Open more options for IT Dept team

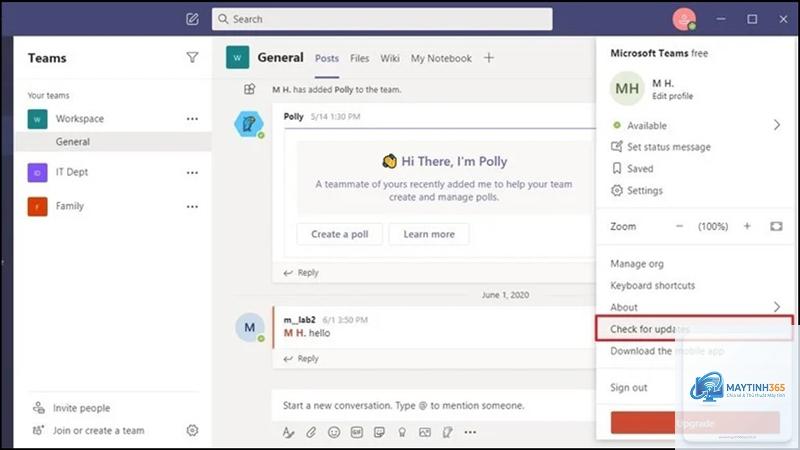click(x=192, y=173)
